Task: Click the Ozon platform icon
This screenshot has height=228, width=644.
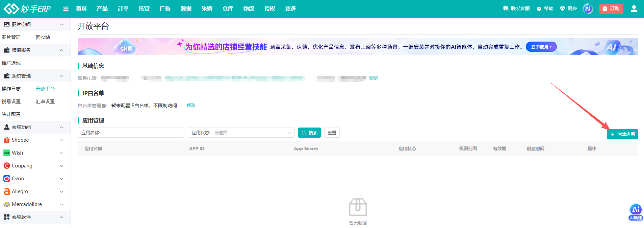Action: click(6, 179)
